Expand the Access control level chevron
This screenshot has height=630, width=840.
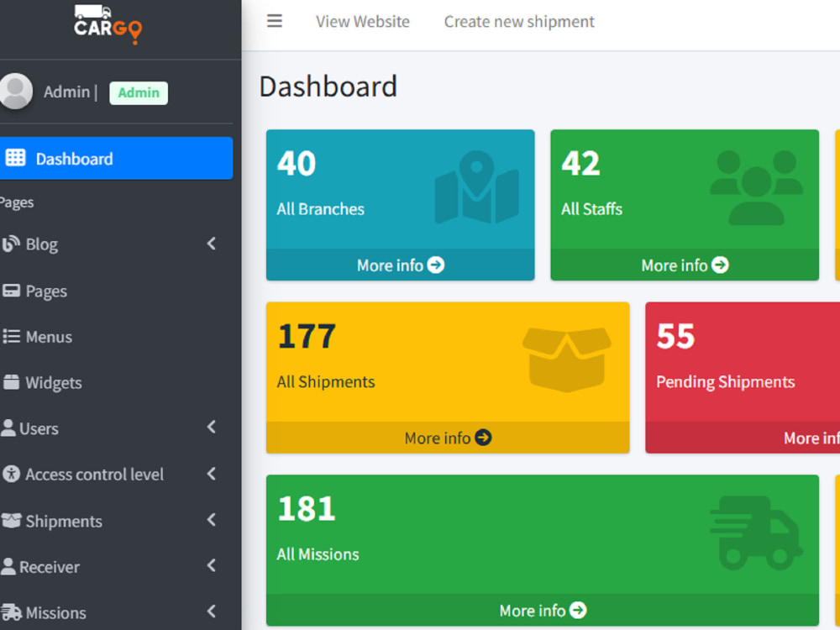212,474
